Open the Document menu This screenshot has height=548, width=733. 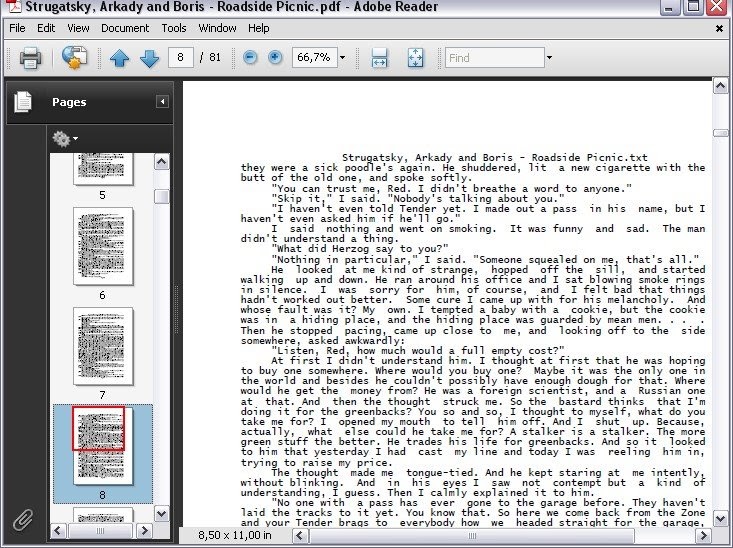125,28
